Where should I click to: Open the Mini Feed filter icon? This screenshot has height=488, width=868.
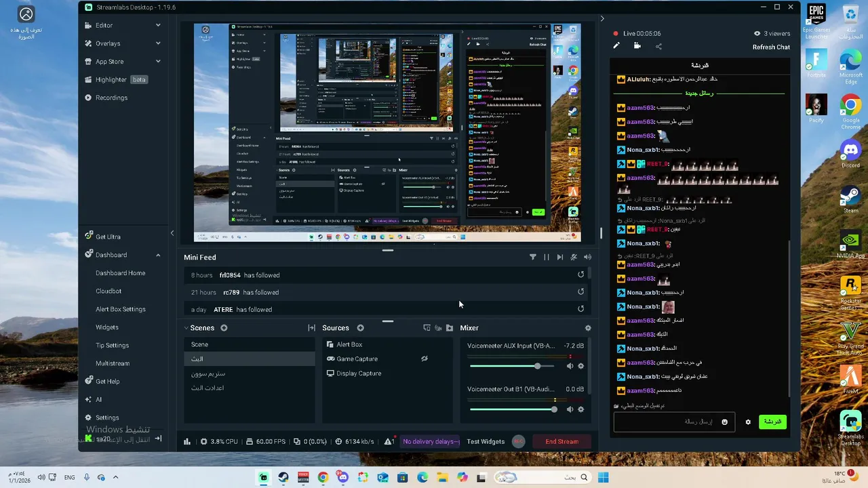(x=532, y=257)
